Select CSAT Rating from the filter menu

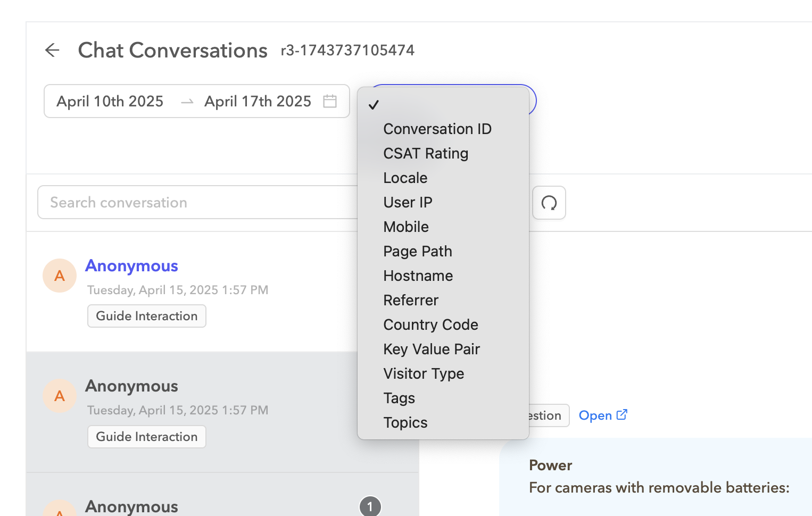pyautogui.click(x=426, y=153)
